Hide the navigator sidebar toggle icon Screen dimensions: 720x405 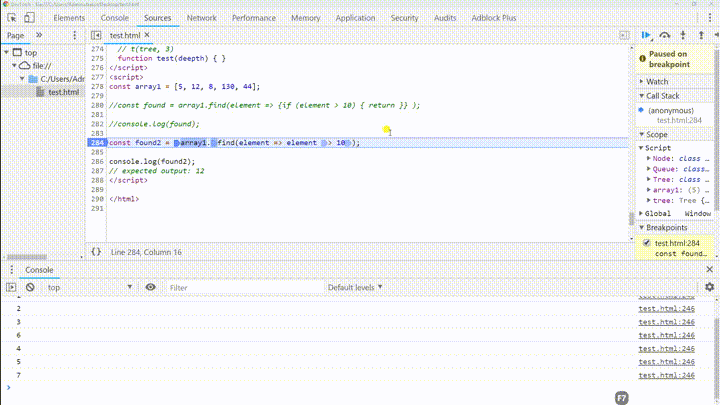pyautogui.click(x=96, y=35)
